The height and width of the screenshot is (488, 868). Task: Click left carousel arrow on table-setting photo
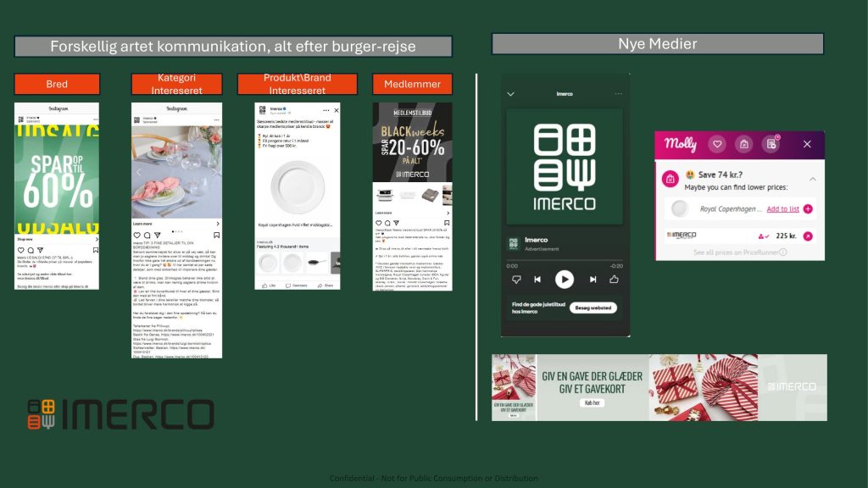138,172
